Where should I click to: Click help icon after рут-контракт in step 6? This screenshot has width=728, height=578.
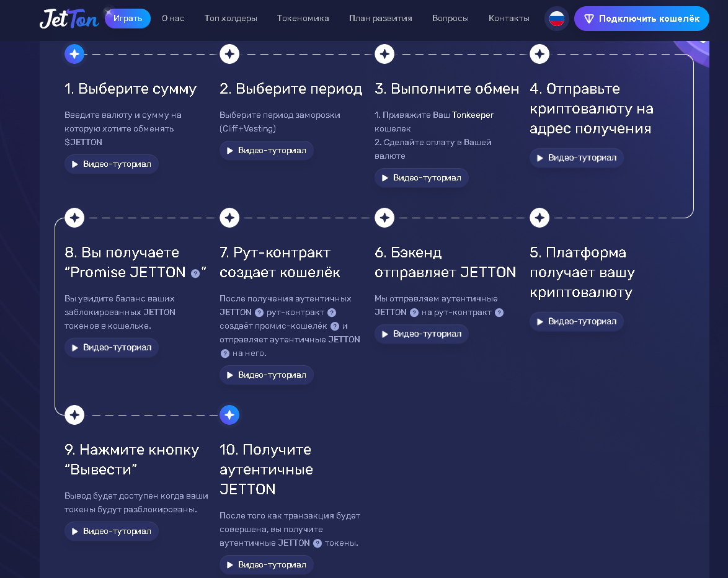click(x=499, y=313)
